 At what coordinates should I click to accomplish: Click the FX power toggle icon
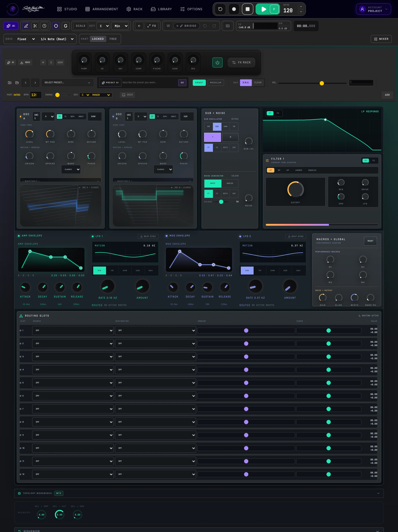click(x=217, y=63)
